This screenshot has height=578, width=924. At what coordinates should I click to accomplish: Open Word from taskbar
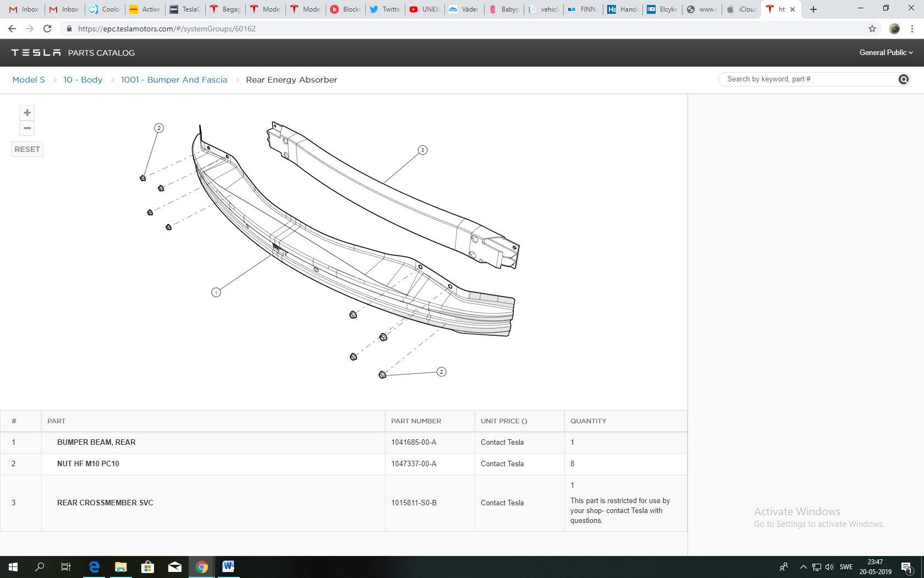tap(228, 567)
